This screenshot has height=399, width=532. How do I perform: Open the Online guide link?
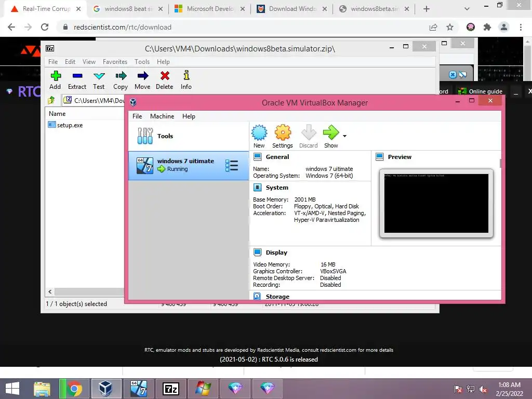(x=480, y=91)
